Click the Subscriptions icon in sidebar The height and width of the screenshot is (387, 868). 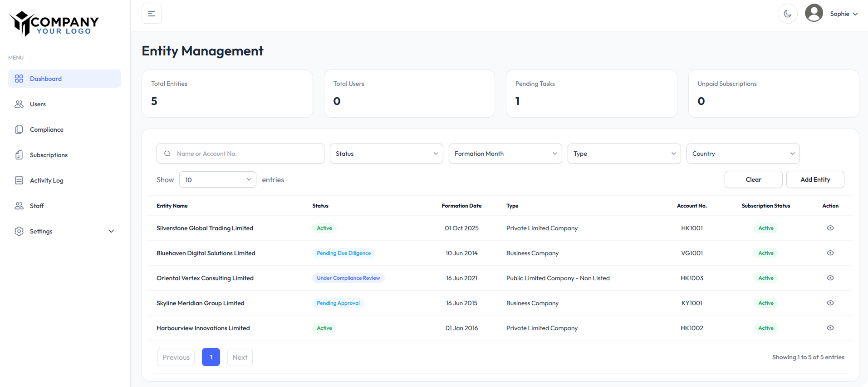[19, 155]
